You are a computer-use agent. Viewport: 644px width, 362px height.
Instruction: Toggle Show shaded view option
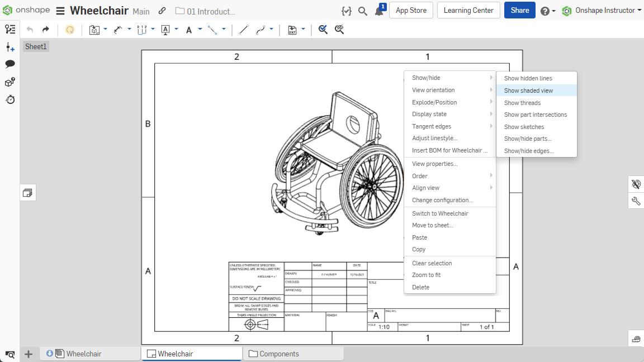[528, 90]
